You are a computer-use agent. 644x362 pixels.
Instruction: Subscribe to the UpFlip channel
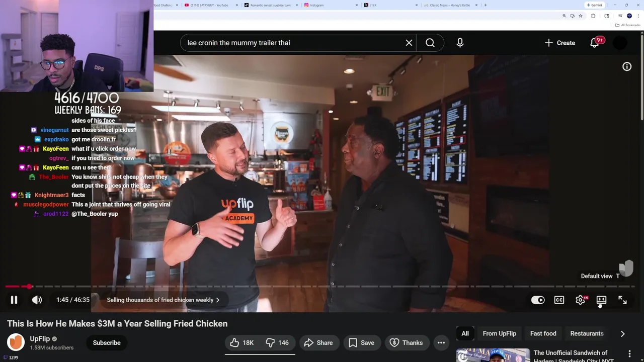pyautogui.click(x=107, y=342)
